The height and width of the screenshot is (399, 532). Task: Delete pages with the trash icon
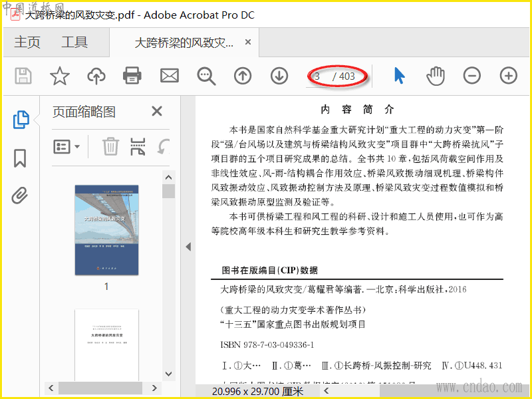[110, 146]
